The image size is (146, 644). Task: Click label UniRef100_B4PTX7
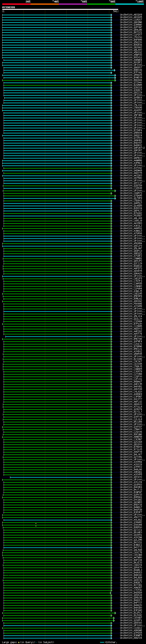tap(131, 603)
